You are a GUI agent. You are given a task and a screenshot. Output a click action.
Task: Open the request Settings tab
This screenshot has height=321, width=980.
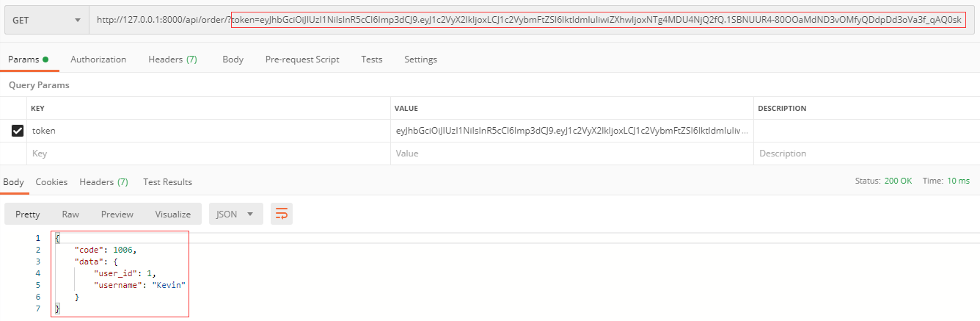point(420,59)
